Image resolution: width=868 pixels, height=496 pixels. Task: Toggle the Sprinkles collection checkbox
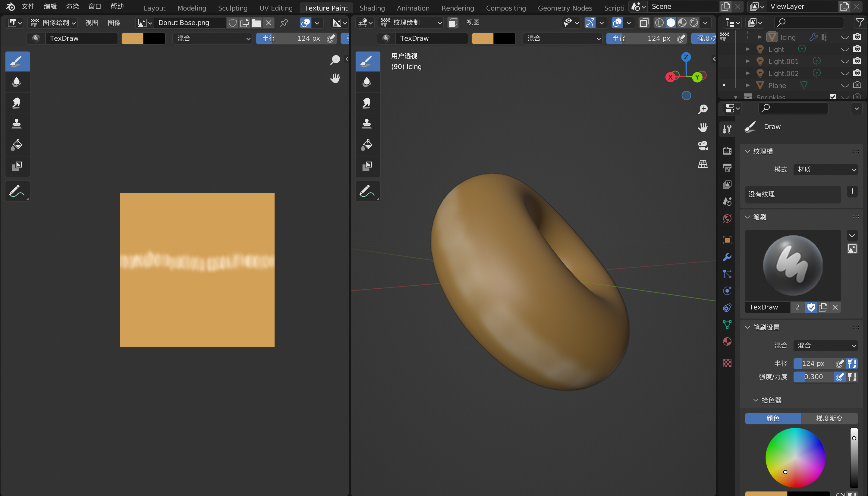832,97
